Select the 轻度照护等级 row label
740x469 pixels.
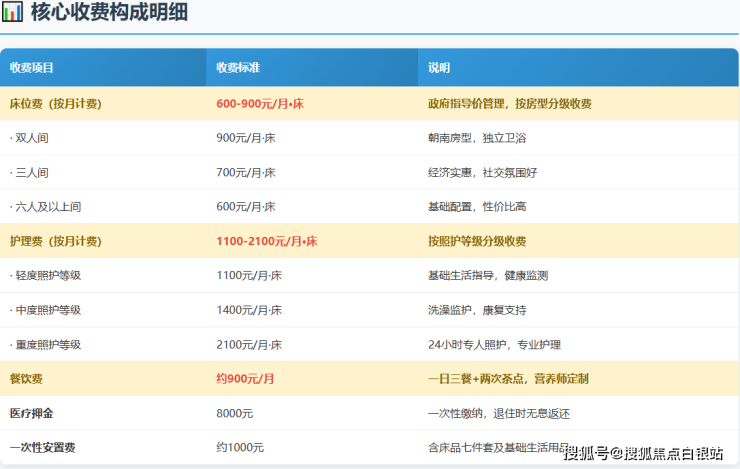coord(45,276)
